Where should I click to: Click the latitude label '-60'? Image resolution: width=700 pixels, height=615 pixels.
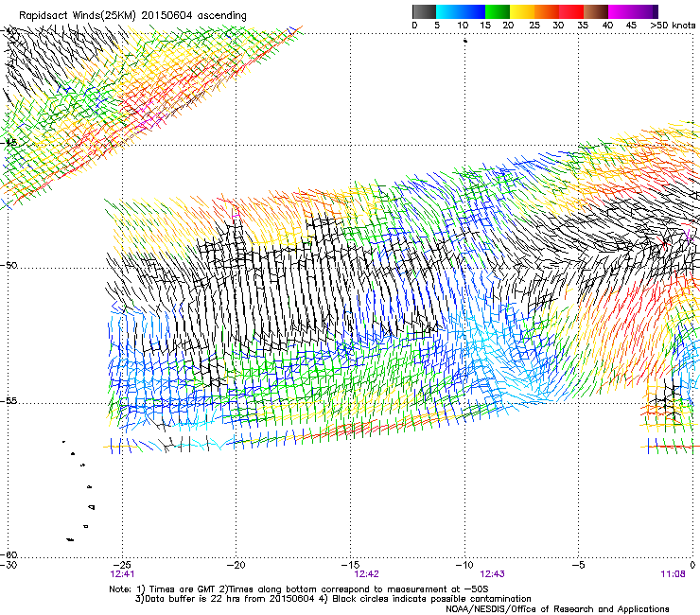(x=9, y=554)
